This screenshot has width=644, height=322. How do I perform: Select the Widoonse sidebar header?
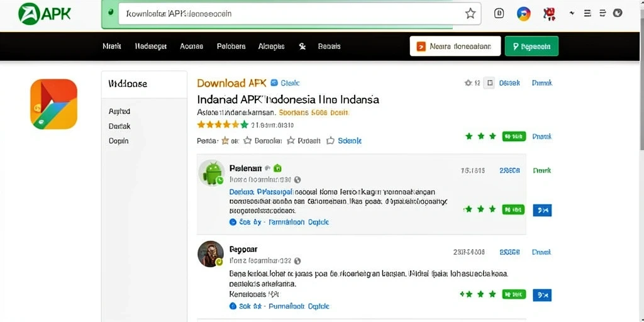point(128,84)
